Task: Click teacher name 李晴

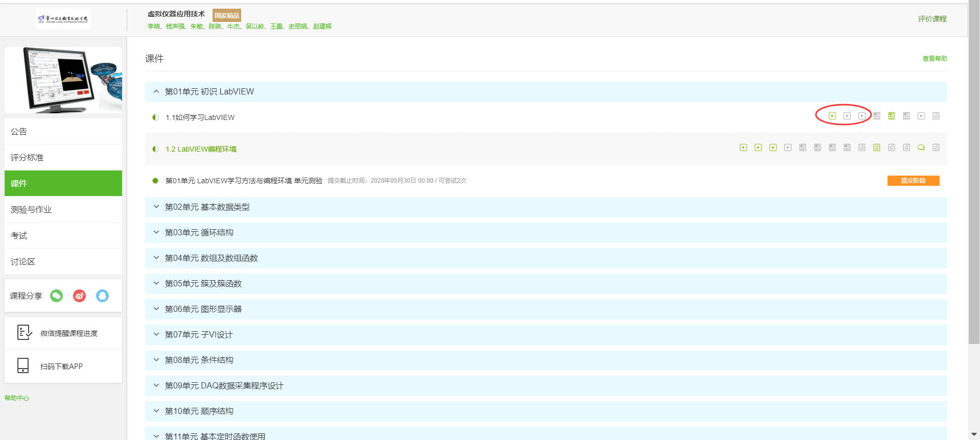Action: tap(154, 27)
